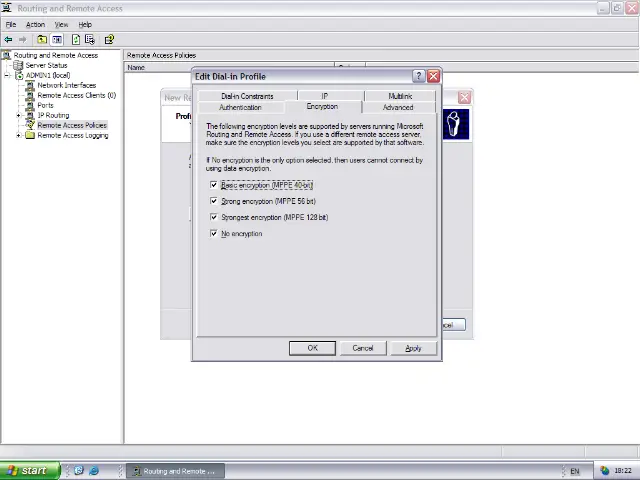
Task: Click the Server Status icon in the tree
Action: [x=18, y=65]
